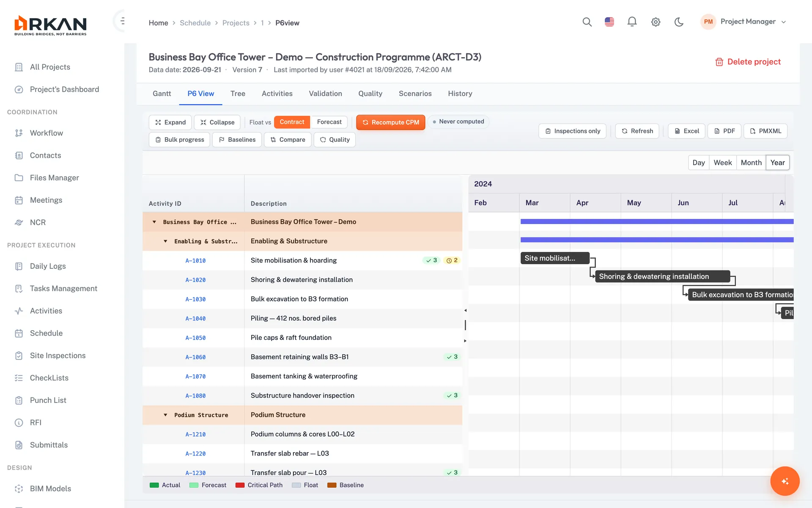Click Refresh button
812x508 pixels.
[x=637, y=131]
